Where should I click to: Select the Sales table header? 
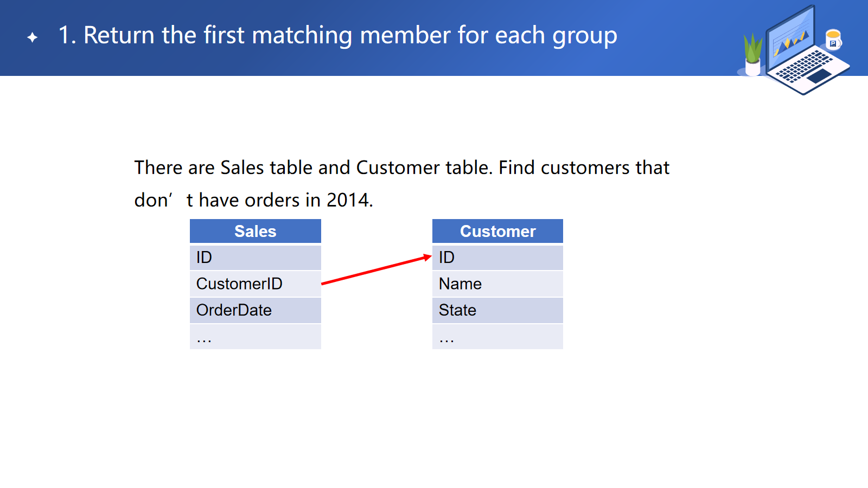click(255, 232)
